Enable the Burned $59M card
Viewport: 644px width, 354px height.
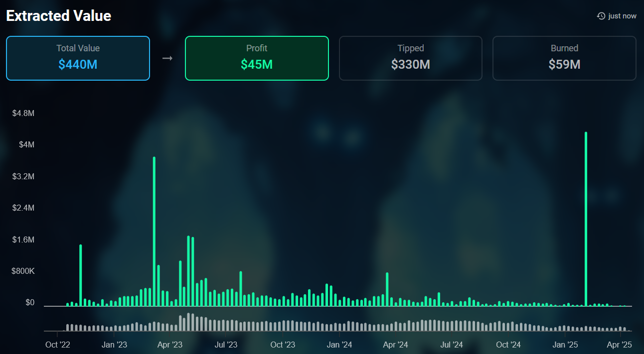[564, 58]
